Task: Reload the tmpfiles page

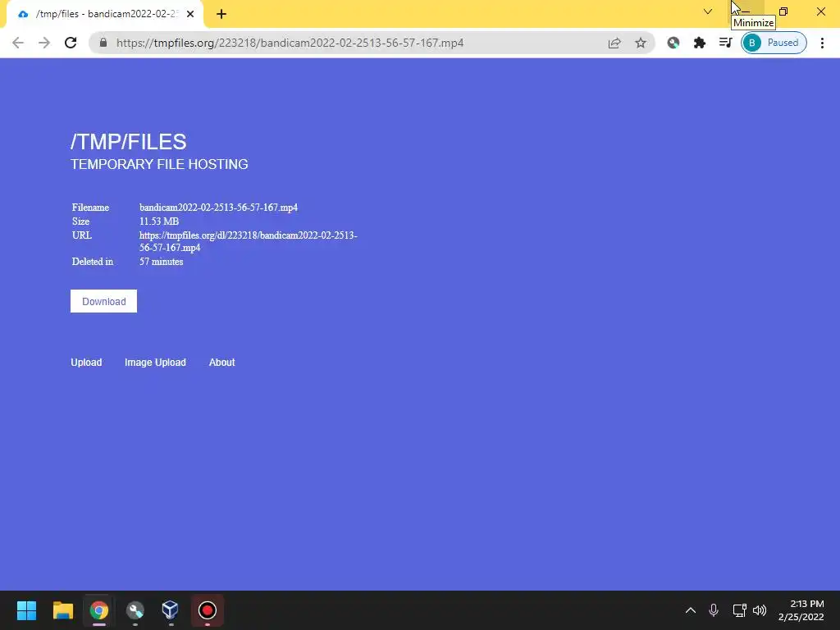Action: (x=71, y=43)
